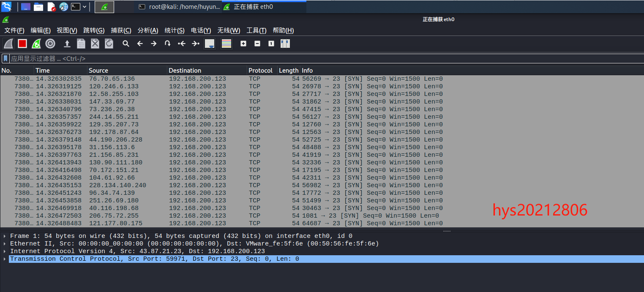This screenshot has height=292, width=644.
Task: Open the file manager from the taskbar
Action: 38,7
